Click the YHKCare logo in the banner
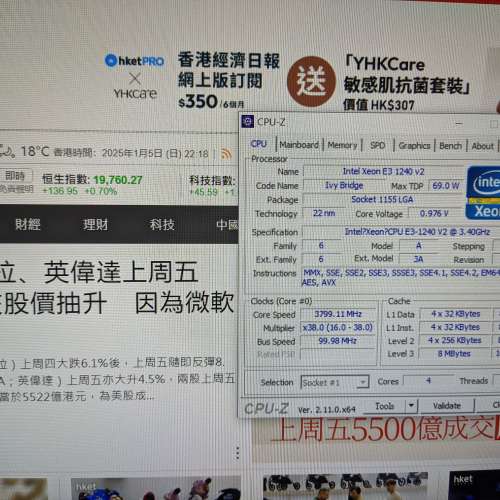Viewport: 500px width, 500px height. pos(135,94)
